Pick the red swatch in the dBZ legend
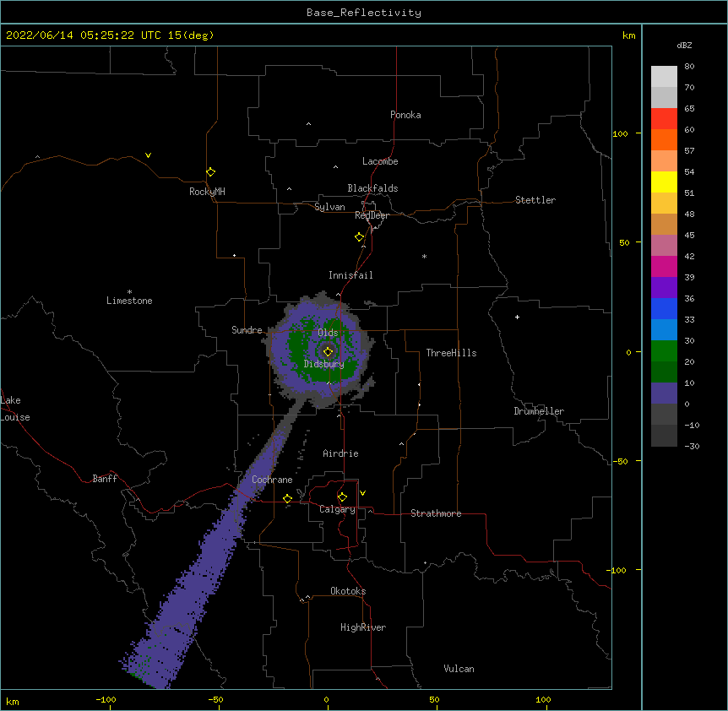Viewport: 728px width, 711px height. [x=664, y=118]
